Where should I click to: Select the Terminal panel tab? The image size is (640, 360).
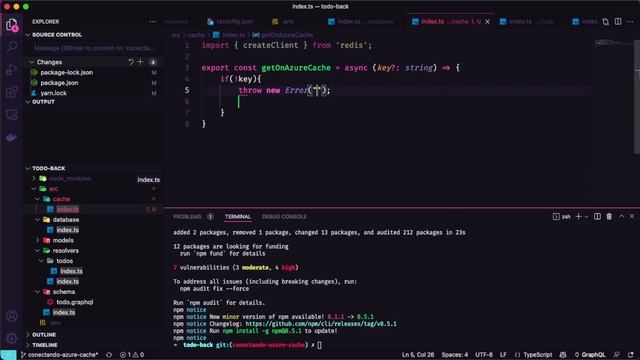[x=238, y=217]
